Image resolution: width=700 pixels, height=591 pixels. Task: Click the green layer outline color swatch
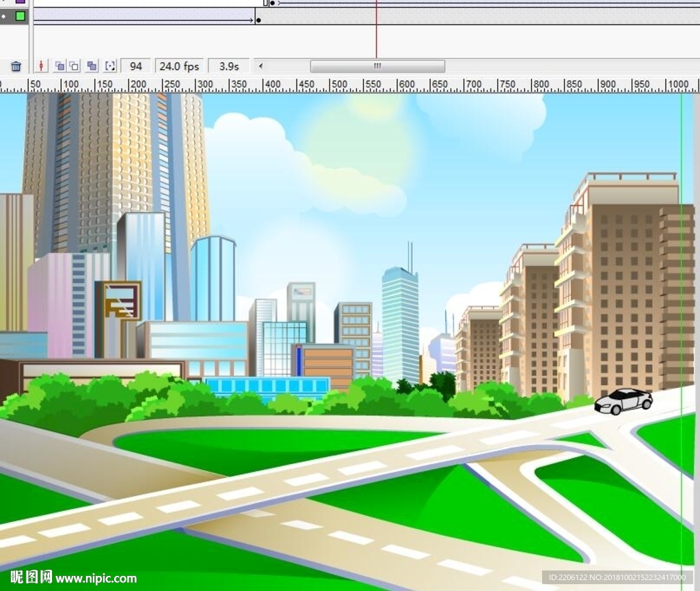tap(21, 15)
